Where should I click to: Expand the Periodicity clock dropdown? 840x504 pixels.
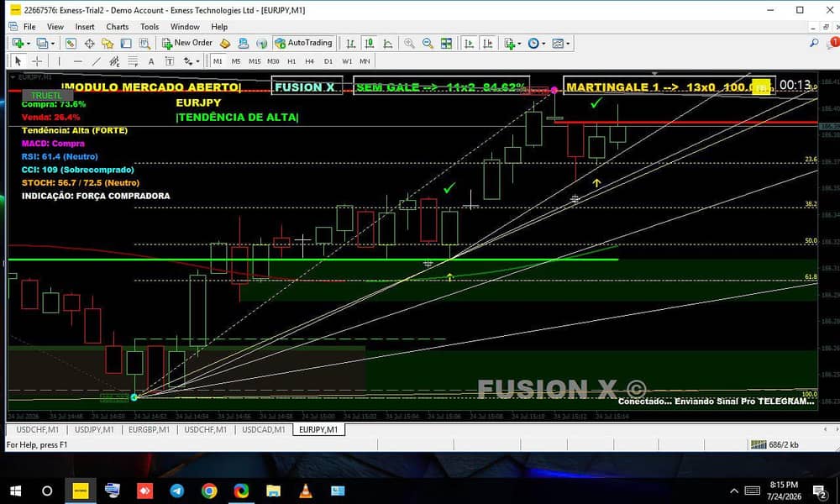(543, 44)
